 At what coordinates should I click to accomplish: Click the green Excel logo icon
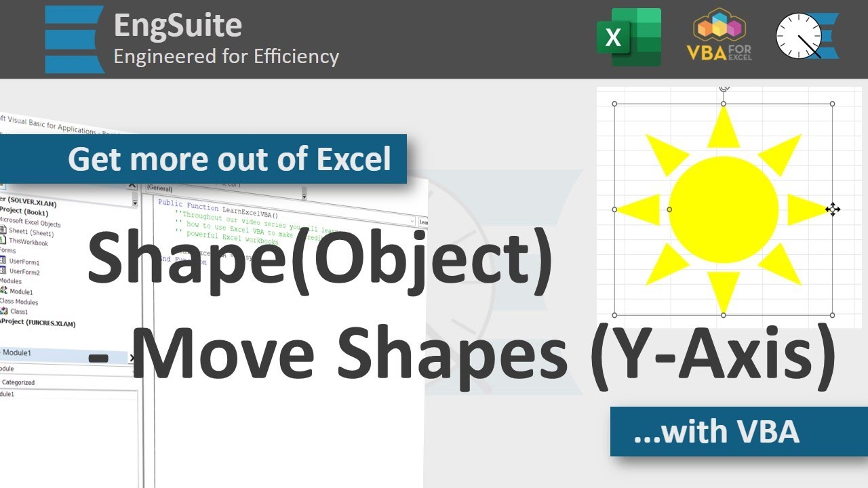coord(629,37)
